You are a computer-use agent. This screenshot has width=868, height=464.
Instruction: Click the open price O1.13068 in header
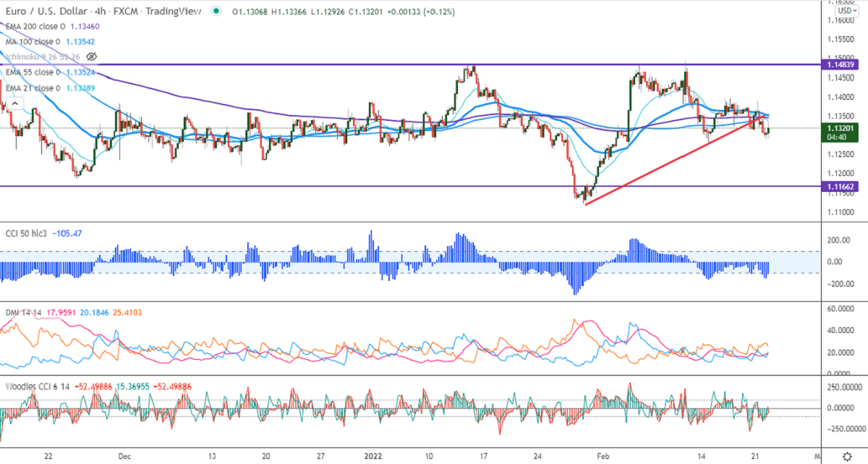[x=251, y=12]
